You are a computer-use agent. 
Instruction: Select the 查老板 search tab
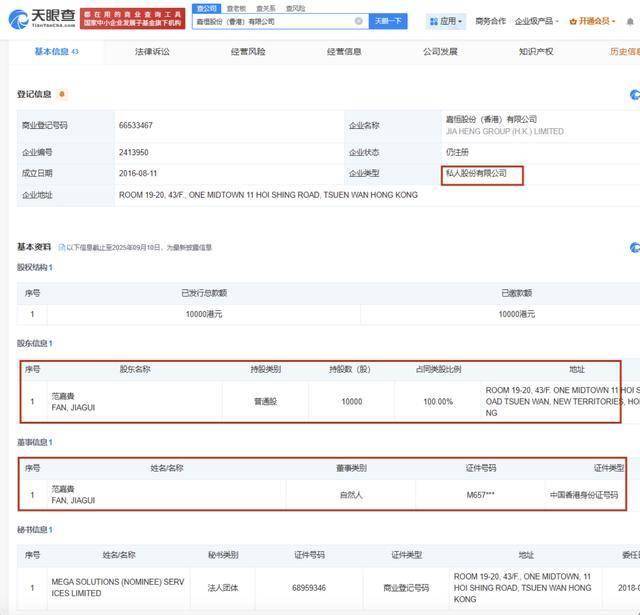(236, 8)
